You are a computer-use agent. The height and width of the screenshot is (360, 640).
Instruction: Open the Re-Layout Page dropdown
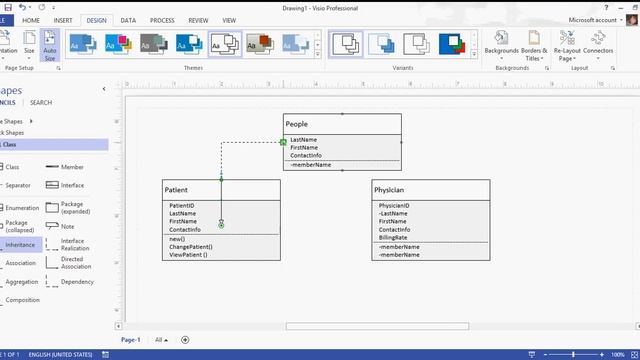tap(567, 45)
